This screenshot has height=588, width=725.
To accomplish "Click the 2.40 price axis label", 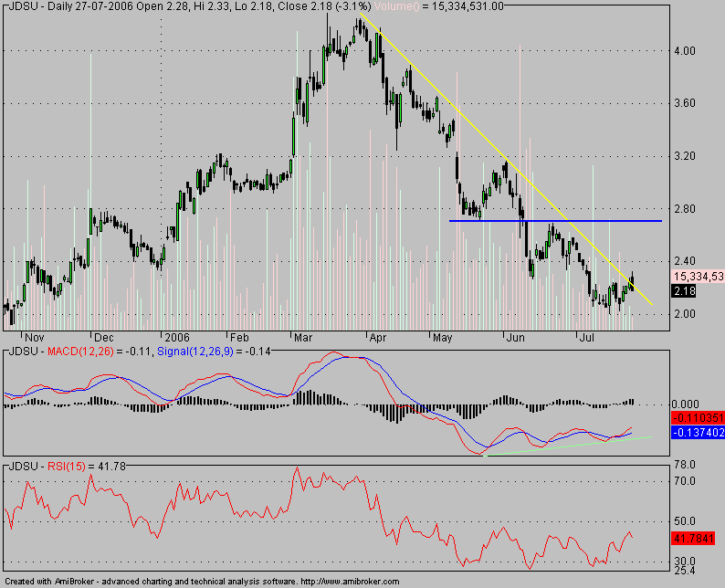I will pyautogui.click(x=685, y=261).
